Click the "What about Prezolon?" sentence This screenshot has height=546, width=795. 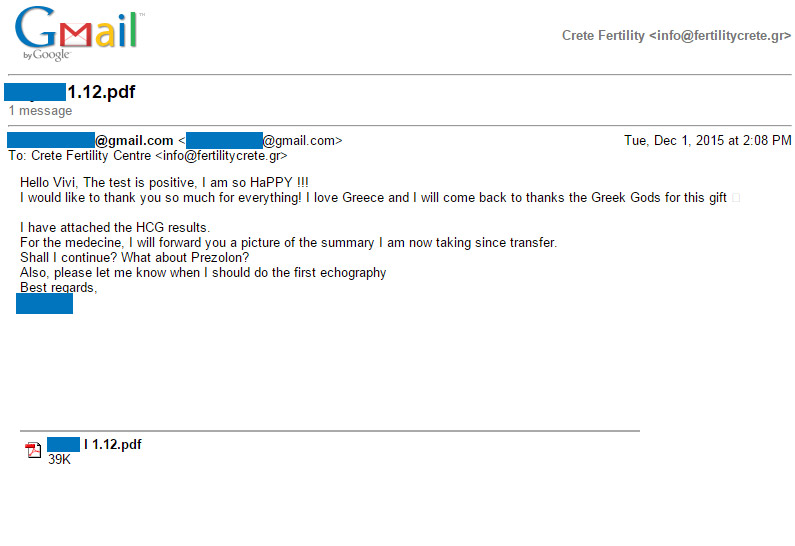(186, 258)
